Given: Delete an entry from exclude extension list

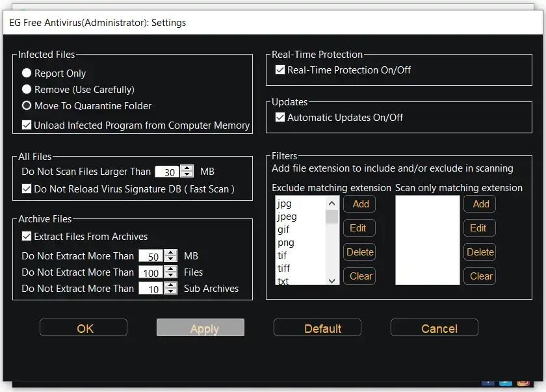Looking at the screenshot, I should pyautogui.click(x=359, y=252).
